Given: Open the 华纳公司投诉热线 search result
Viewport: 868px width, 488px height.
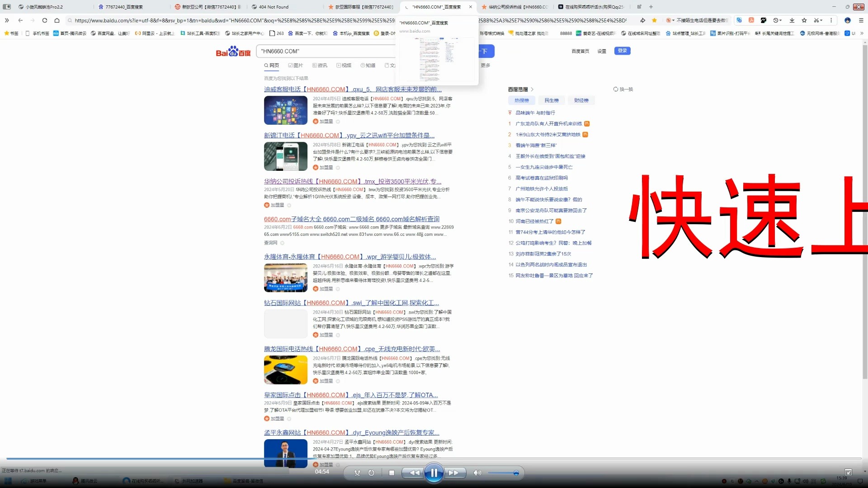Looking at the screenshot, I should 353,181.
